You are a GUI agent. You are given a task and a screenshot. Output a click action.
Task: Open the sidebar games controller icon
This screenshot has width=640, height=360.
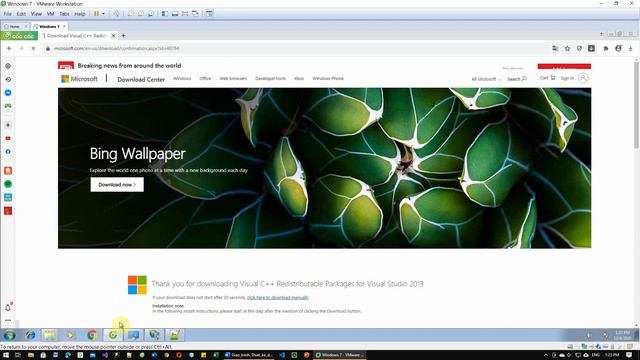[8, 106]
